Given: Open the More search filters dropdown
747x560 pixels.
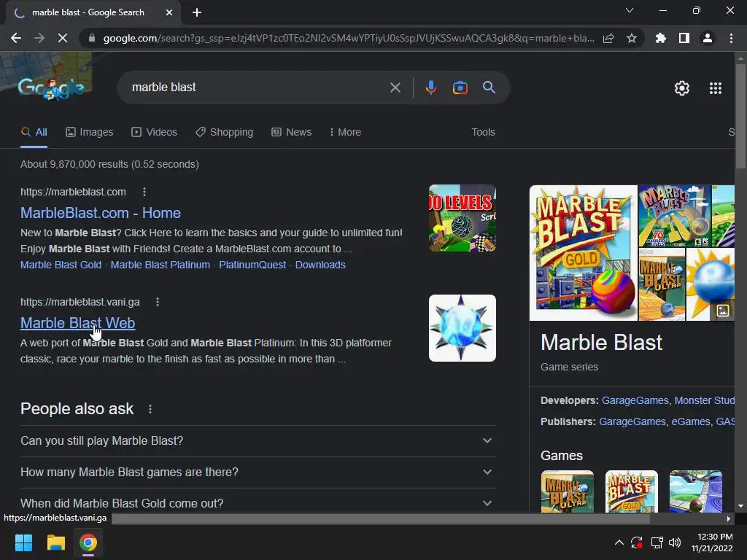Looking at the screenshot, I should click(345, 133).
